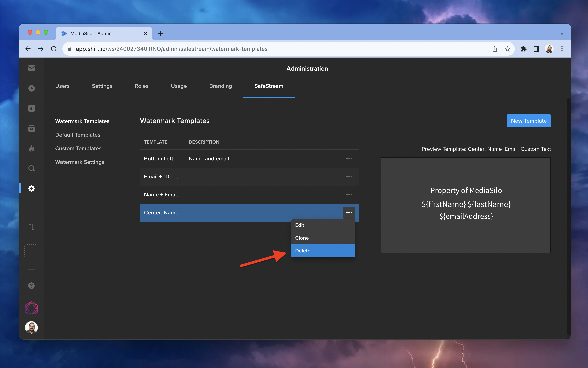The height and width of the screenshot is (368, 588).
Task: Click the dashed drop zone square
Action: (x=31, y=251)
